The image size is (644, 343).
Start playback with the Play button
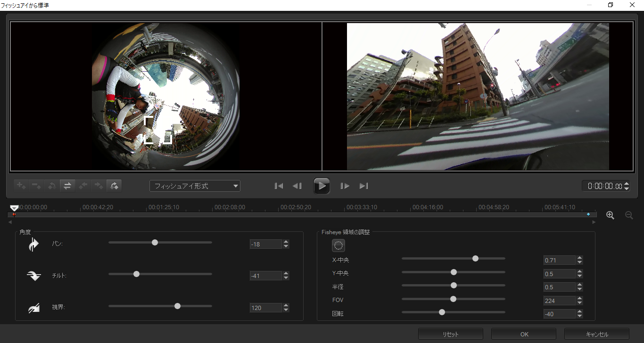point(322,186)
